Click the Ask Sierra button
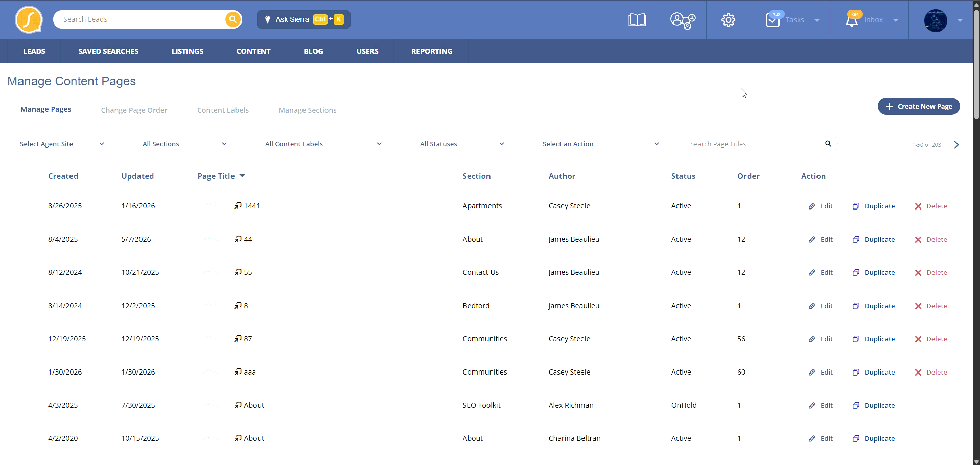Image resolution: width=980 pixels, height=465 pixels. [x=304, y=19]
